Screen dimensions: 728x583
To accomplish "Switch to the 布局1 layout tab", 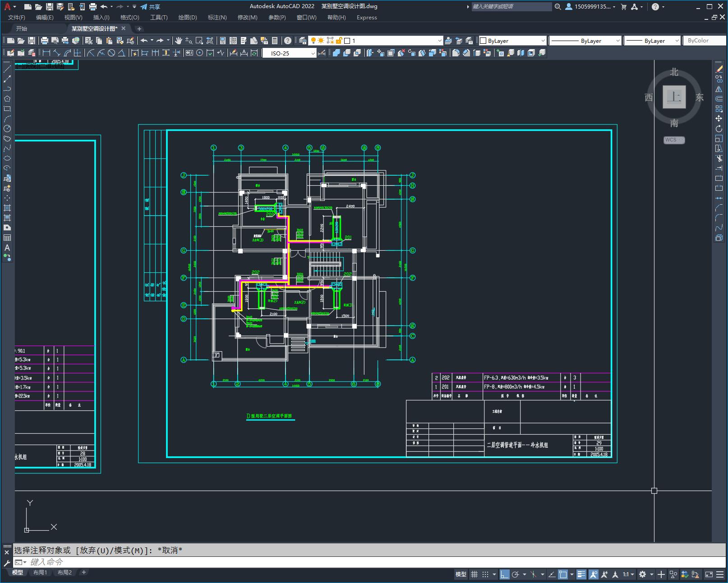I will click(x=40, y=572).
